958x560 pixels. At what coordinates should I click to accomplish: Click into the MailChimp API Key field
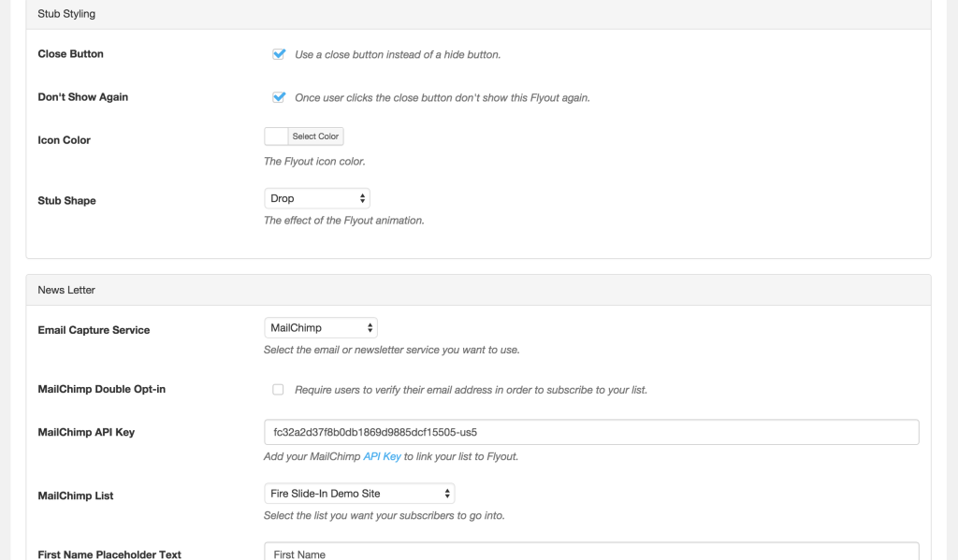pyautogui.click(x=591, y=432)
